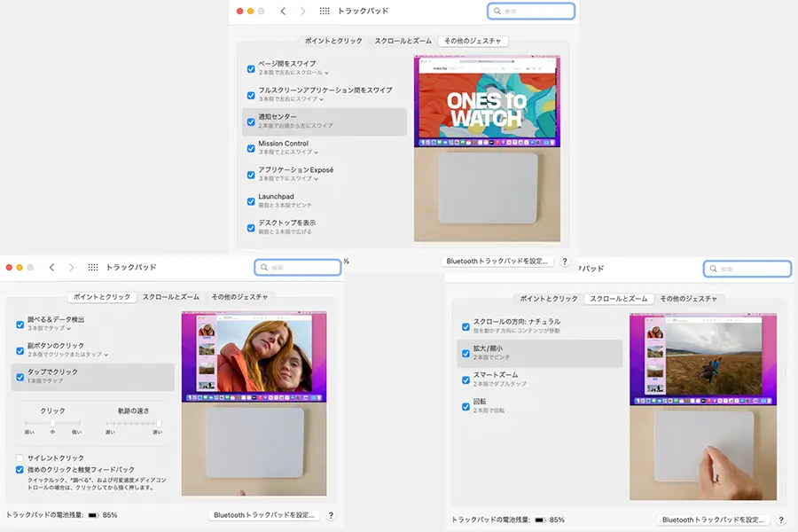Click yellow minimize button of lower-left window
The width and height of the screenshot is (798, 532).
20,267
